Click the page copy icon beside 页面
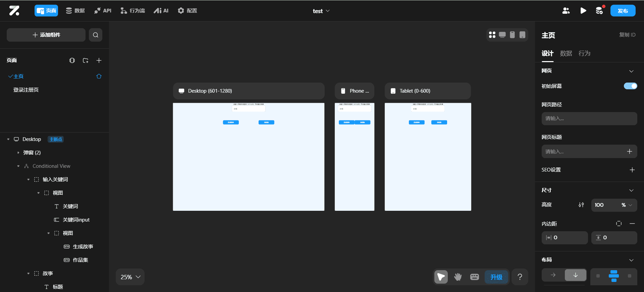This screenshot has width=644, height=292. [x=72, y=60]
